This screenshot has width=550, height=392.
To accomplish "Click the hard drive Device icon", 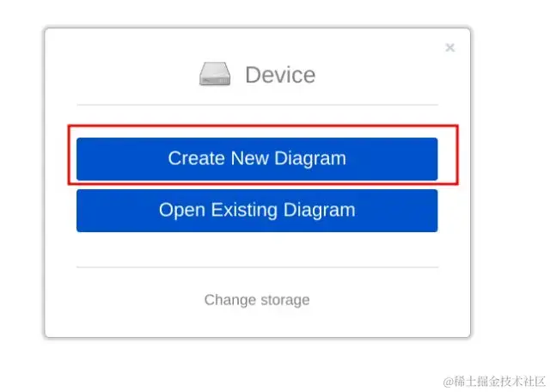I will pos(215,75).
